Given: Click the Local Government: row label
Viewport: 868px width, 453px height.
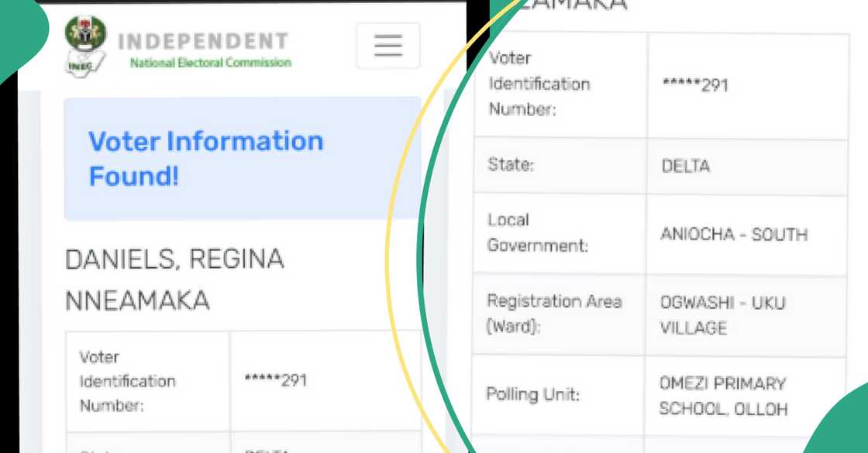Looking at the screenshot, I should 537,233.
